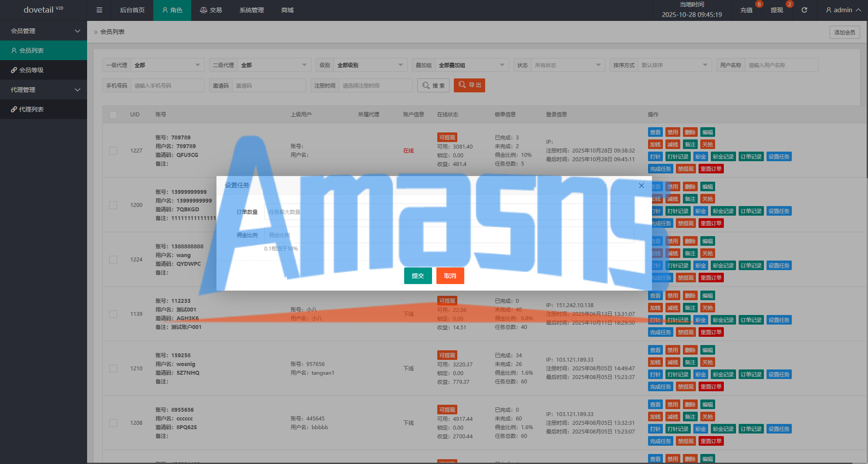The height and width of the screenshot is (464, 868).
Task: Expand the admin user dropdown
Action: [x=843, y=10]
